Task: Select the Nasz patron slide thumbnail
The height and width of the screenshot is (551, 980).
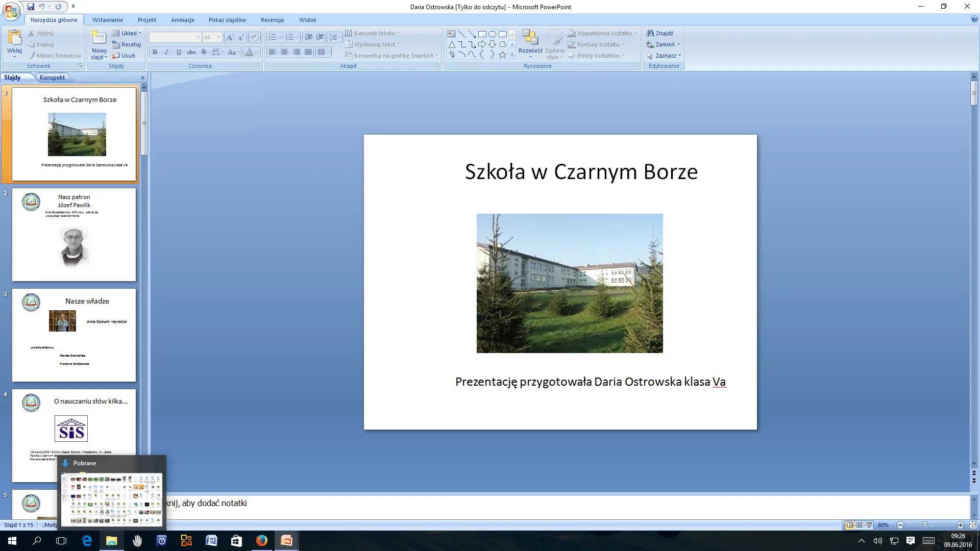Action: point(74,235)
